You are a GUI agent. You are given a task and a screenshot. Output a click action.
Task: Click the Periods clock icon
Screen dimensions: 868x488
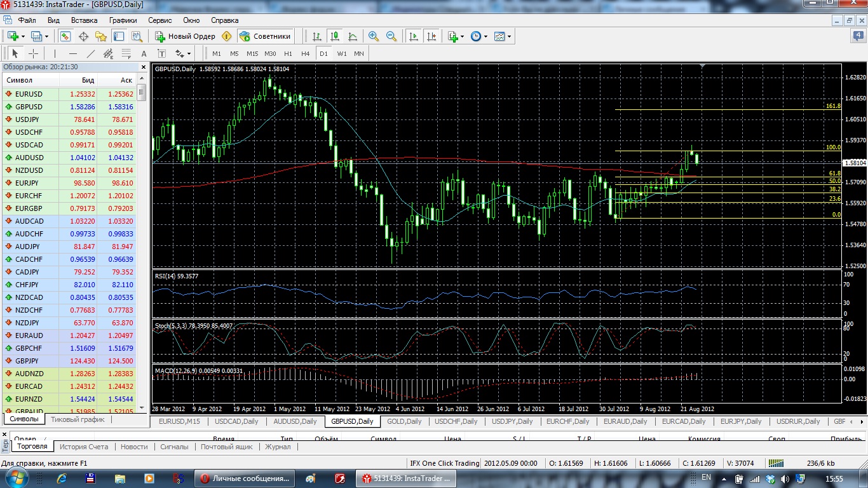[x=476, y=36]
